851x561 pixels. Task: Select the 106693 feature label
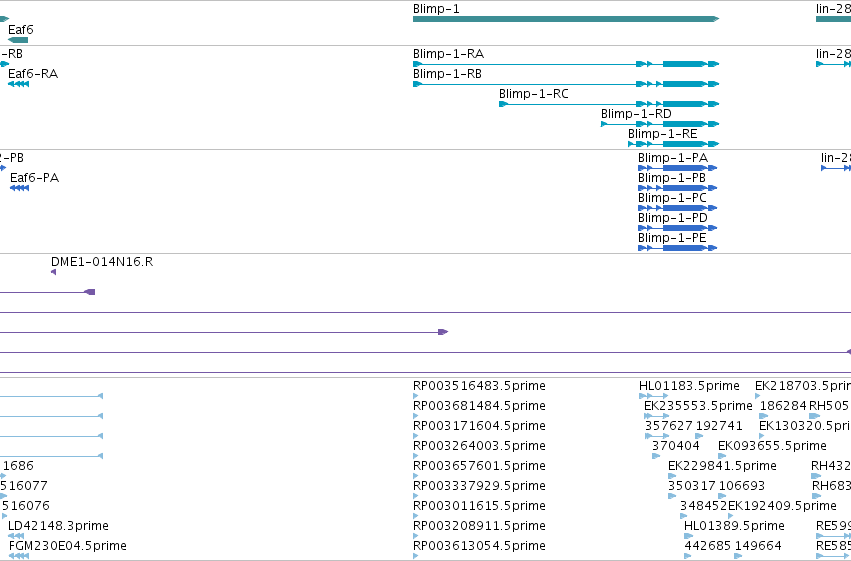click(x=741, y=486)
